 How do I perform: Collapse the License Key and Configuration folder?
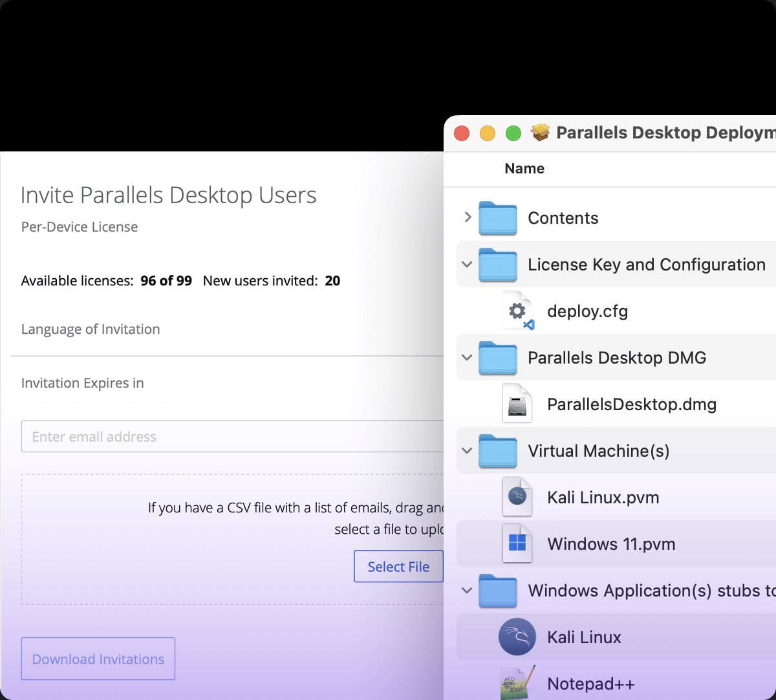click(467, 265)
